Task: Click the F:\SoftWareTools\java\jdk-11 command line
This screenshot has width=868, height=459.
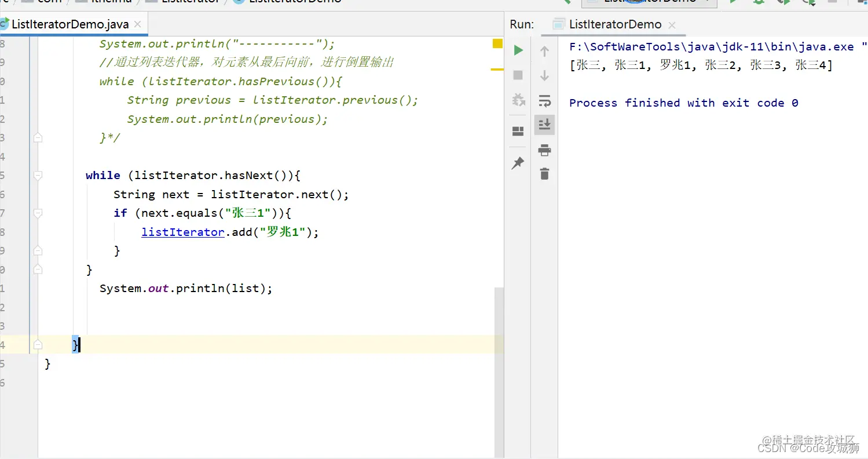Action: [718, 46]
